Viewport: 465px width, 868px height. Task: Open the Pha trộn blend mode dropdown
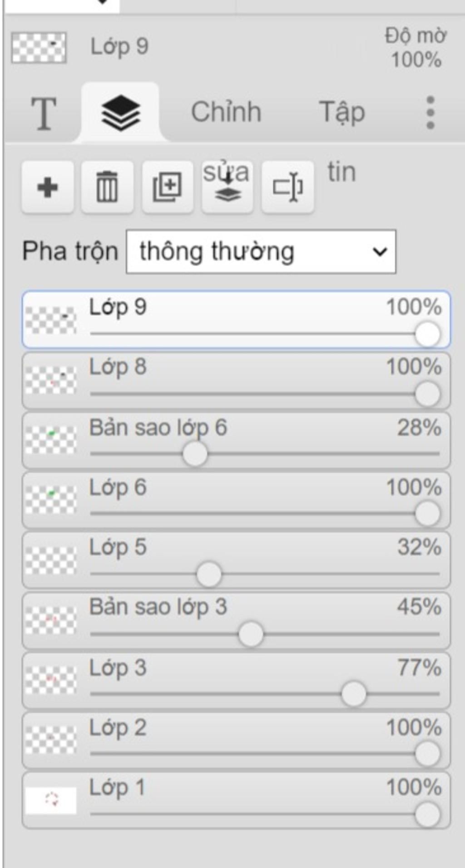pos(261,252)
